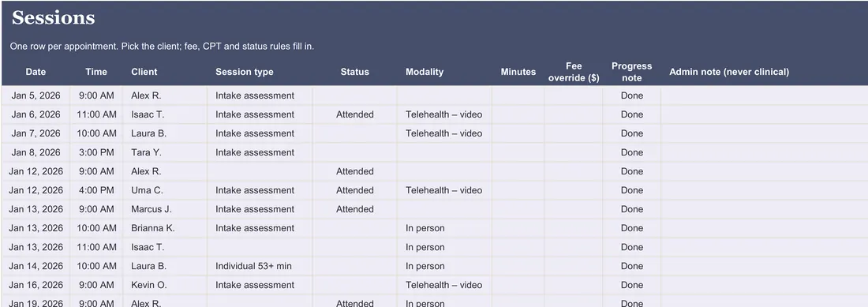868x307 pixels.
Task: Select Done progress note in Kevin O.'s row
Action: click(631, 285)
